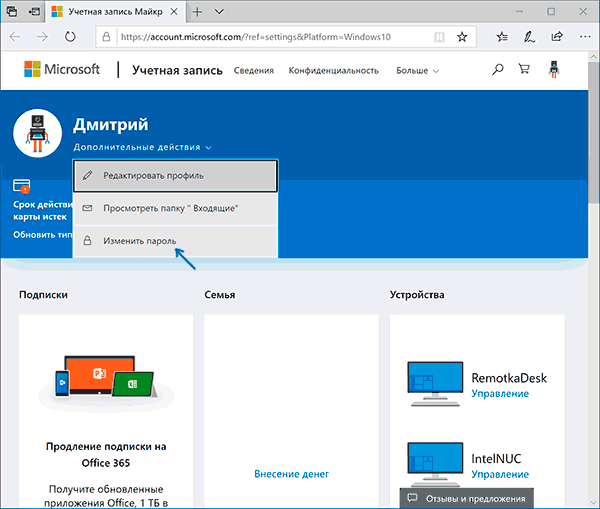Screen dimensions: 600x509
Task: Open the Учетная запись home link
Action: (177, 70)
